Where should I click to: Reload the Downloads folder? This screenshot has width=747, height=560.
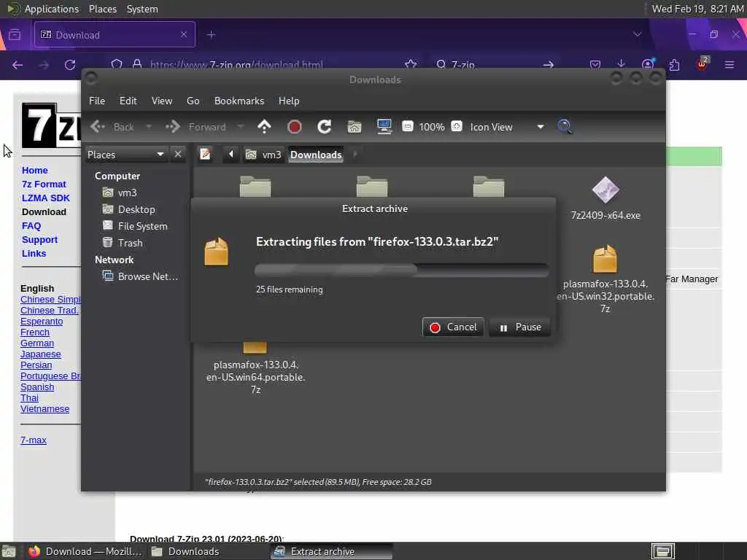(x=325, y=127)
